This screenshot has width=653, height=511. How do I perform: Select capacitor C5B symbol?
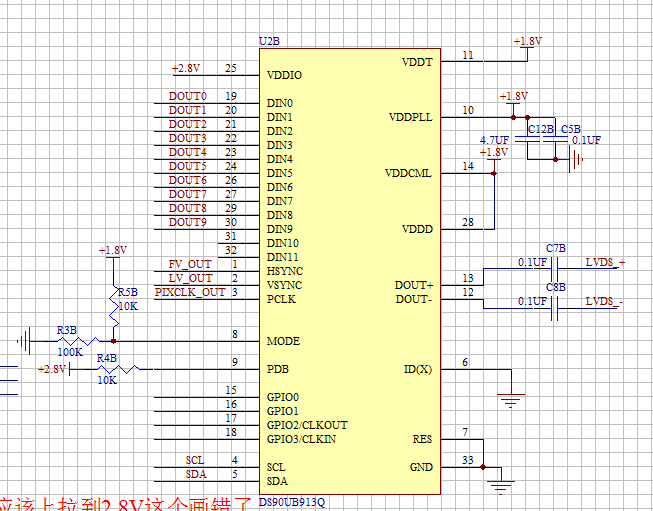tap(555, 140)
